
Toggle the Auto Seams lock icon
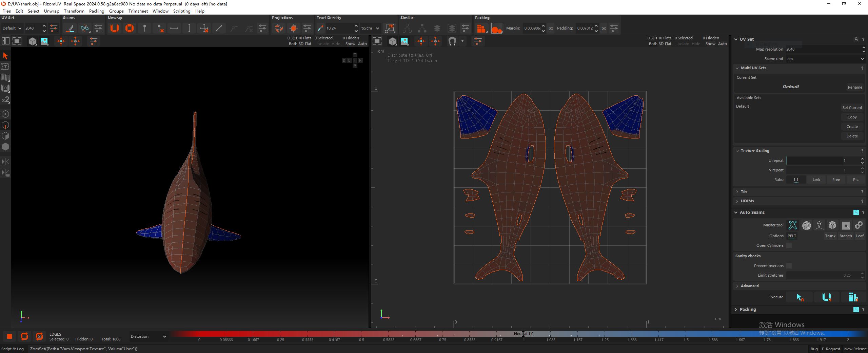856,212
